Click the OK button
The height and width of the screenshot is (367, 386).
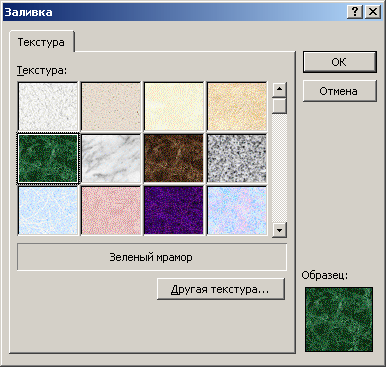(x=340, y=62)
